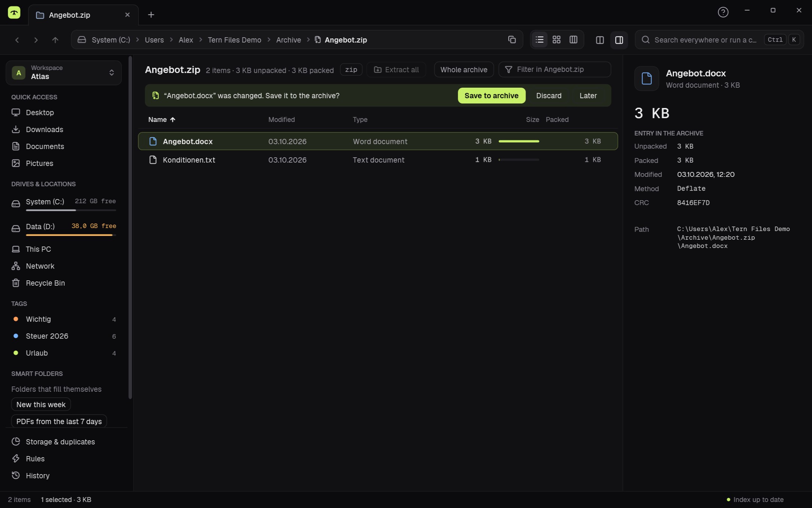Open a new tab
This screenshot has height=508, width=812.
(151, 15)
